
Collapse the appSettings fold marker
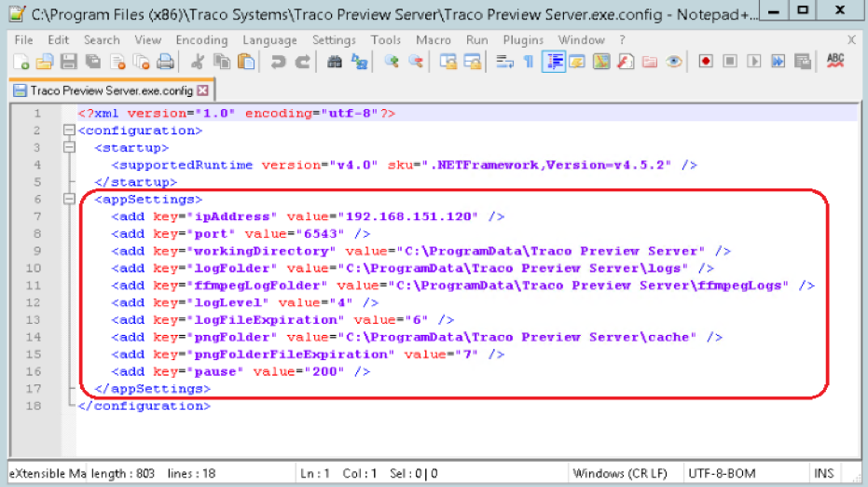tap(69, 199)
